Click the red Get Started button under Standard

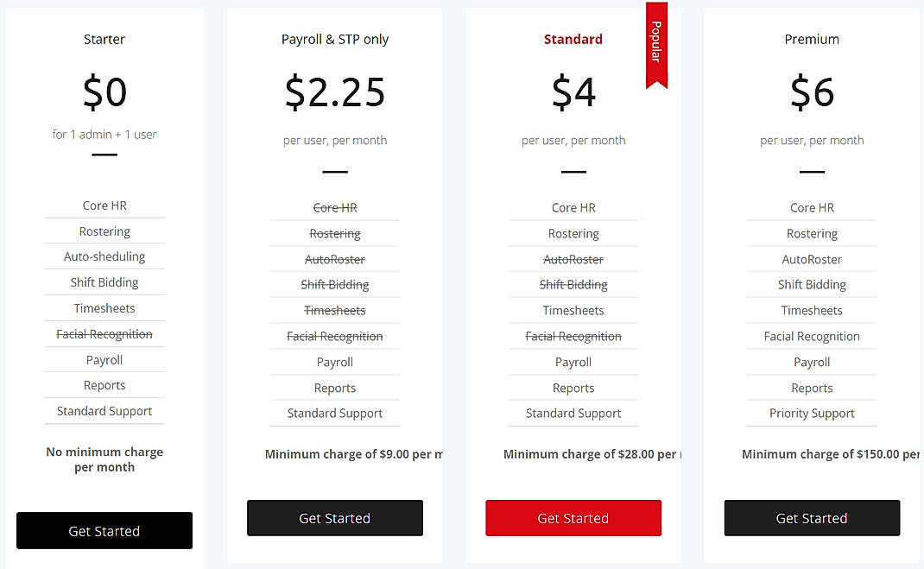tap(573, 518)
